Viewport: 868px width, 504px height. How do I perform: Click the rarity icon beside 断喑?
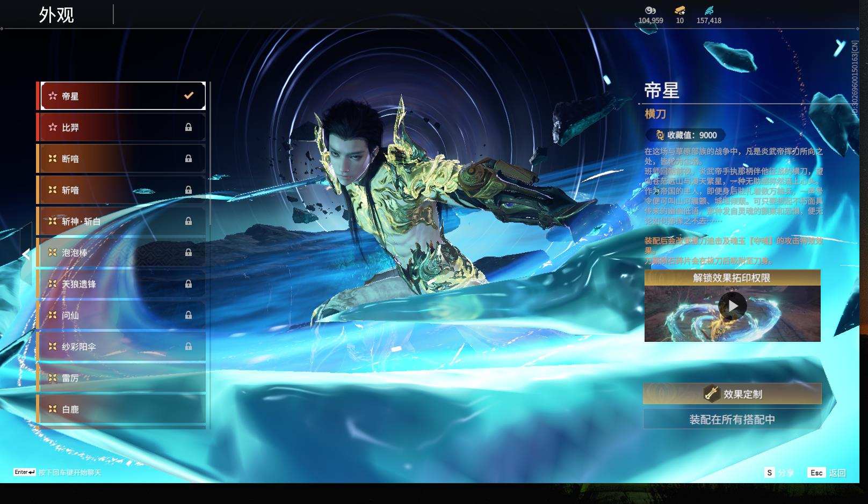pos(53,158)
